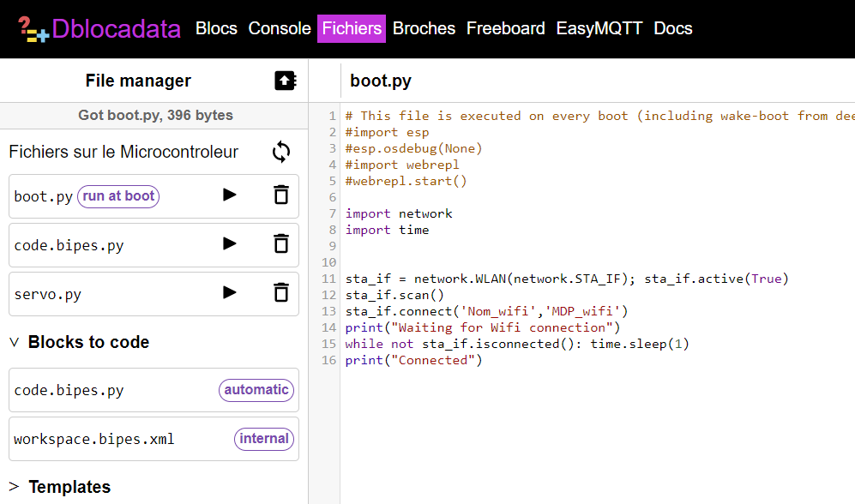Delete code.bipes.py from the microcontroller
This screenshot has height=504, width=855.
pyautogui.click(x=280, y=244)
